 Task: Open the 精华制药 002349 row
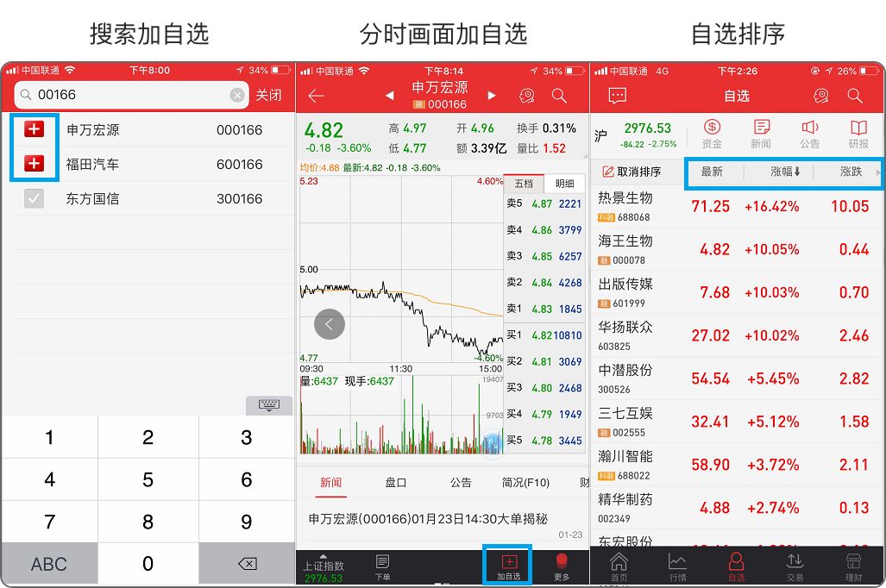pyautogui.click(x=737, y=508)
